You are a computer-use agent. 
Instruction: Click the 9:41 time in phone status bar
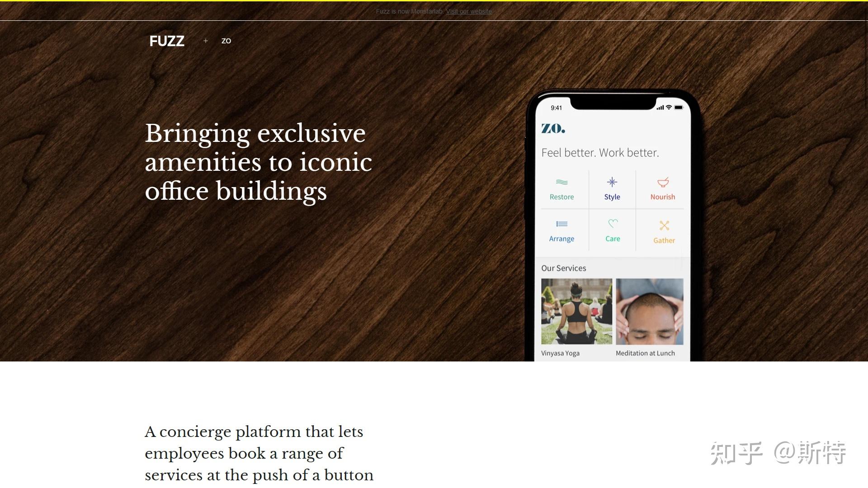[557, 108]
